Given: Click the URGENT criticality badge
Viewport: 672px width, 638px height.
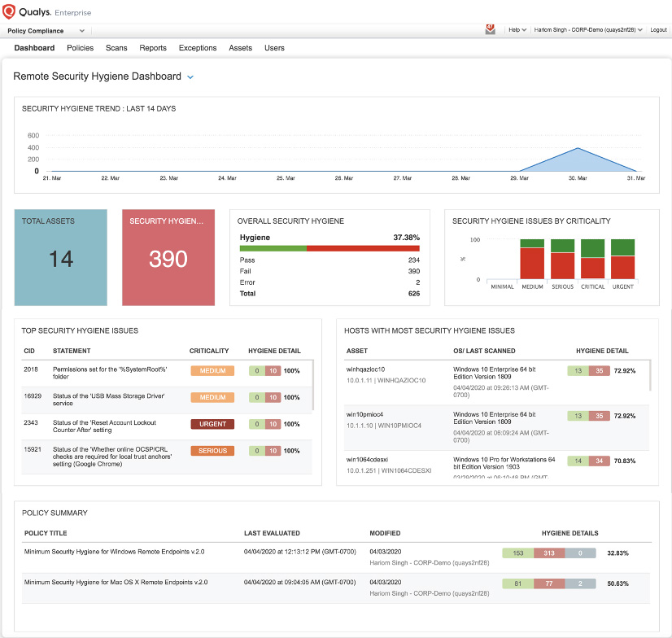Looking at the screenshot, I should 212,424.
